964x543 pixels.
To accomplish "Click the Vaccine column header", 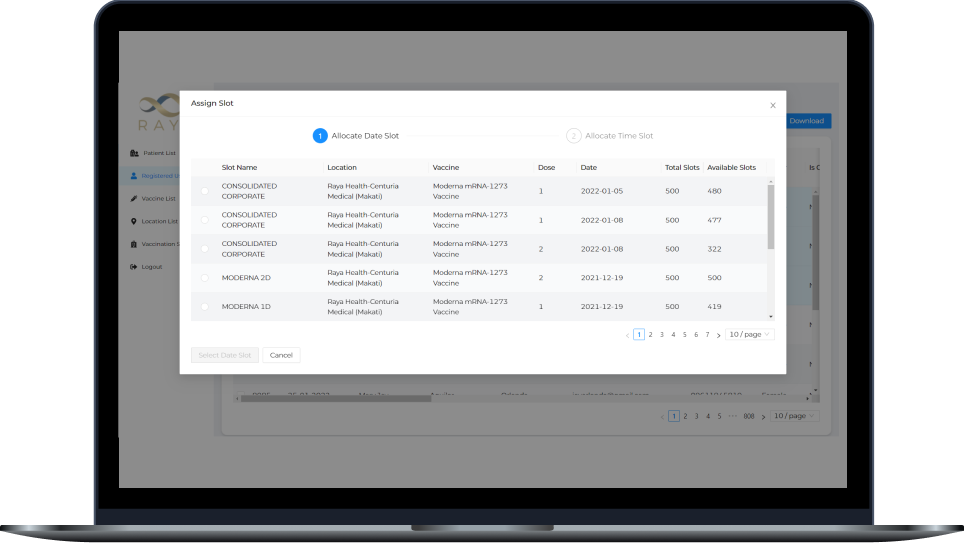I will (446, 167).
